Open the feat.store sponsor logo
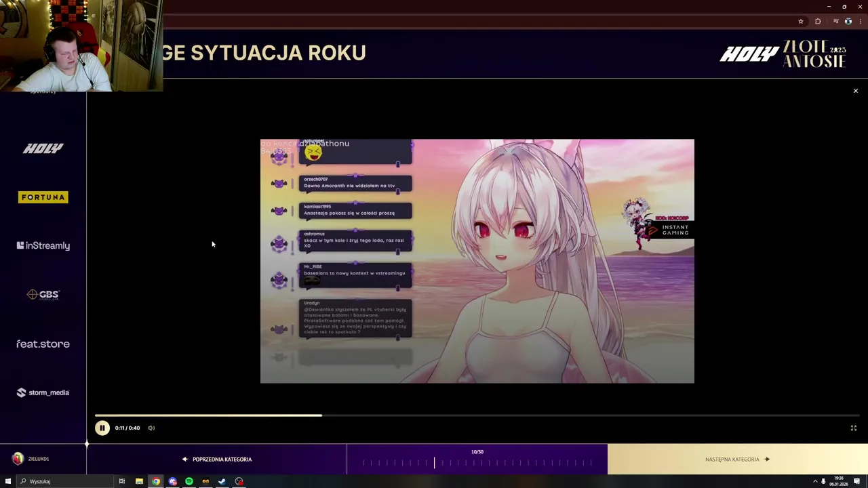Screen dimensions: 868x488 (x=43, y=344)
